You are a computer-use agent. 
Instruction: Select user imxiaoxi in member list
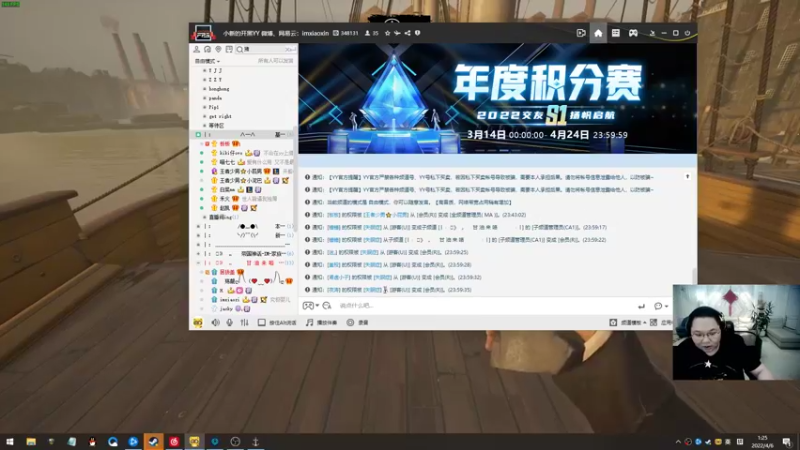point(230,299)
